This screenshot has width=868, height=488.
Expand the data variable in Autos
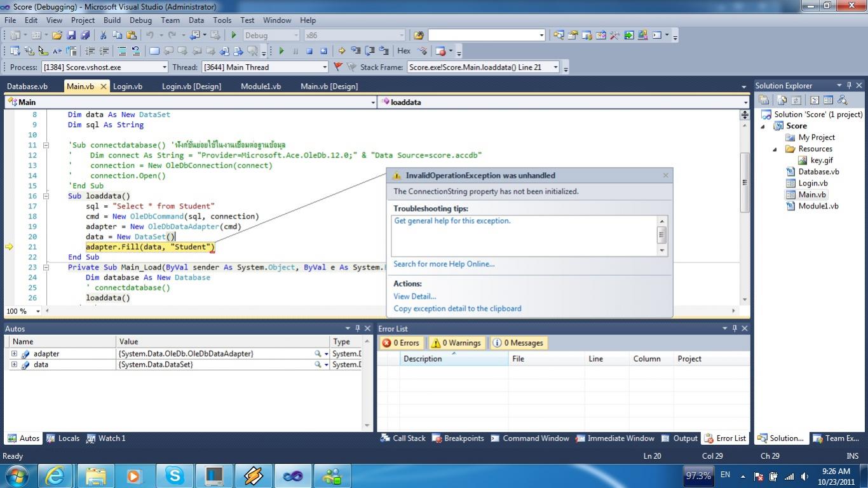pos(14,365)
